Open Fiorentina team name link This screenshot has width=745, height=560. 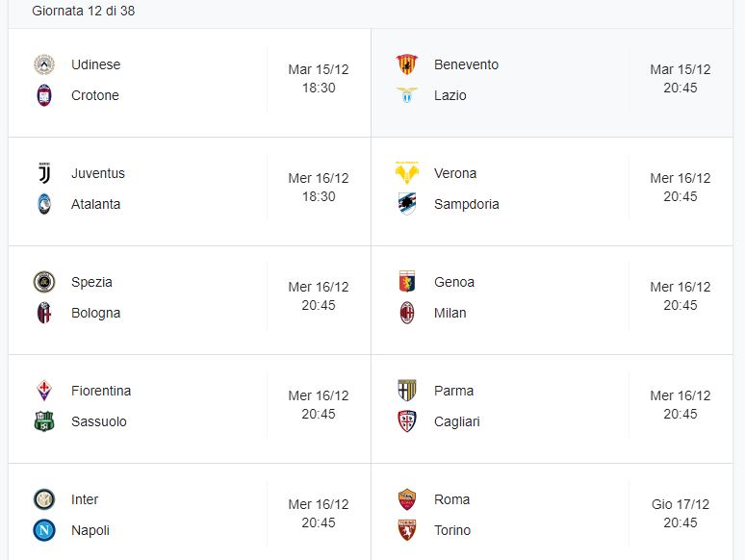(101, 391)
